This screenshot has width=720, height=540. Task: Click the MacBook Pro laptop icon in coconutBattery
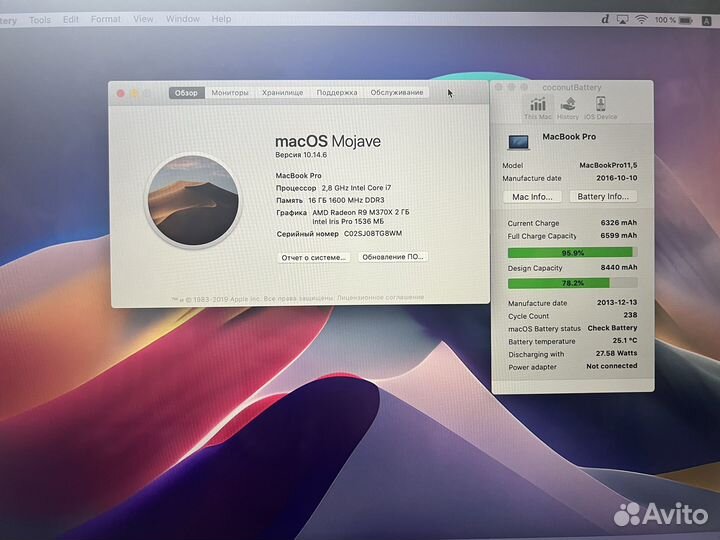click(x=518, y=142)
